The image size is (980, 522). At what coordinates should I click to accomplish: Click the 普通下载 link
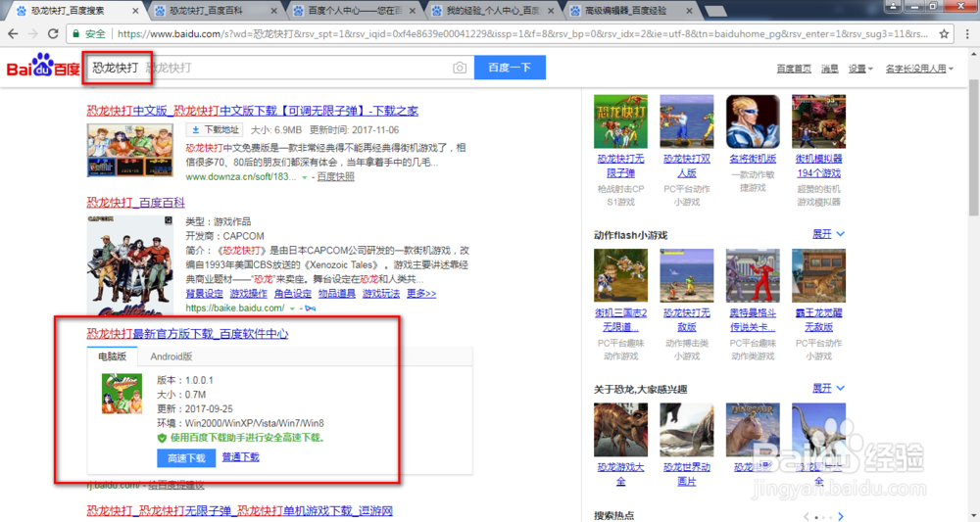point(241,457)
